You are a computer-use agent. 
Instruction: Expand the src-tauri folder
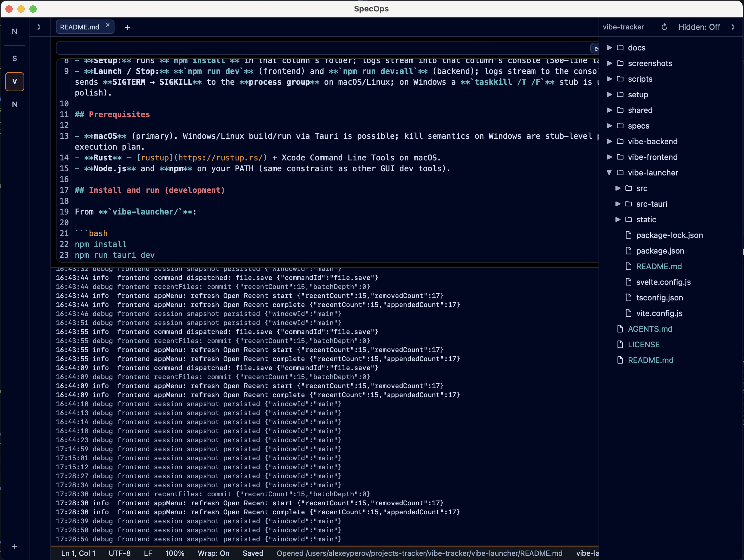[617, 204]
